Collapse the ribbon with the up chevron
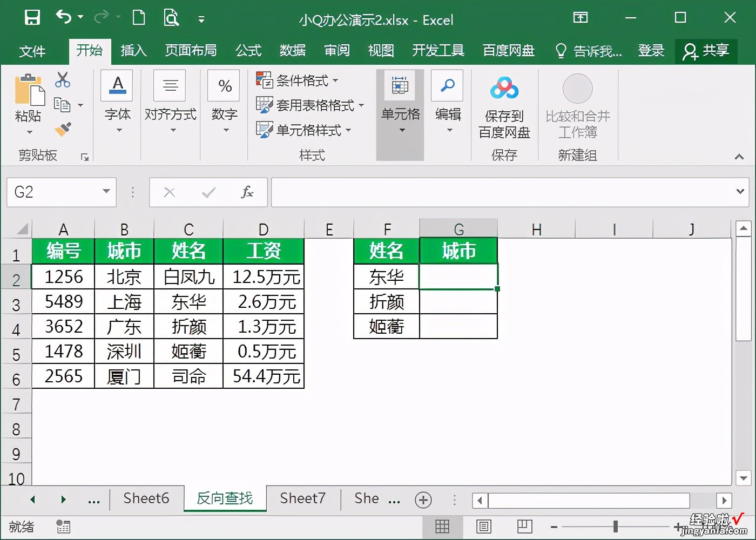Image resolution: width=756 pixels, height=540 pixels. (x=739, y=157)
